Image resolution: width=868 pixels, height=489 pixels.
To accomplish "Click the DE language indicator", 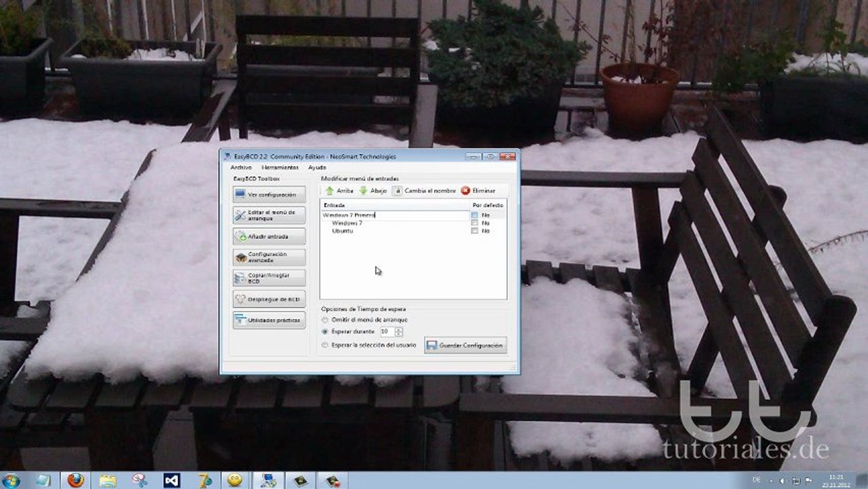I will tap(756, 481).
